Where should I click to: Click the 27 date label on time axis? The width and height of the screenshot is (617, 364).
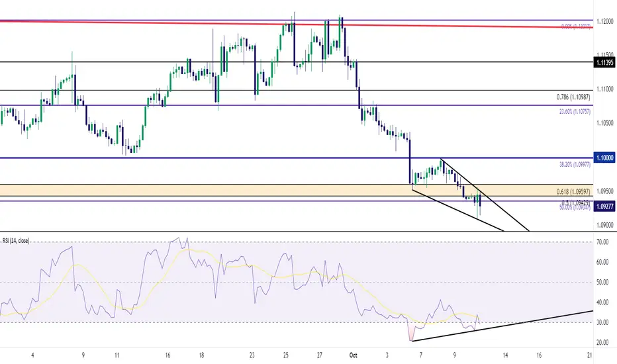tap(320, 355)
